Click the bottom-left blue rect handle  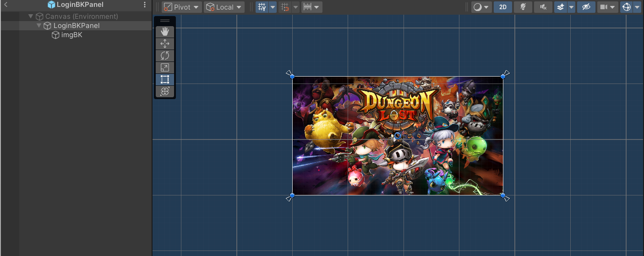(292, 195)
